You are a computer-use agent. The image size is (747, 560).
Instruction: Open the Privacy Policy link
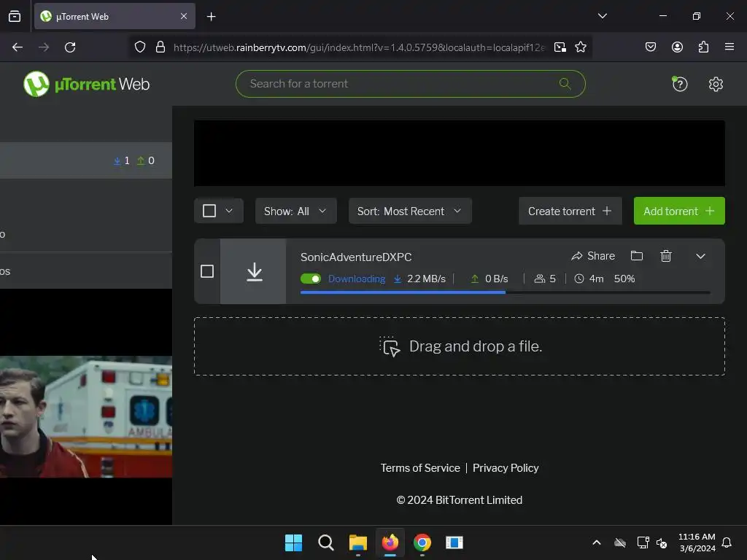506,468
